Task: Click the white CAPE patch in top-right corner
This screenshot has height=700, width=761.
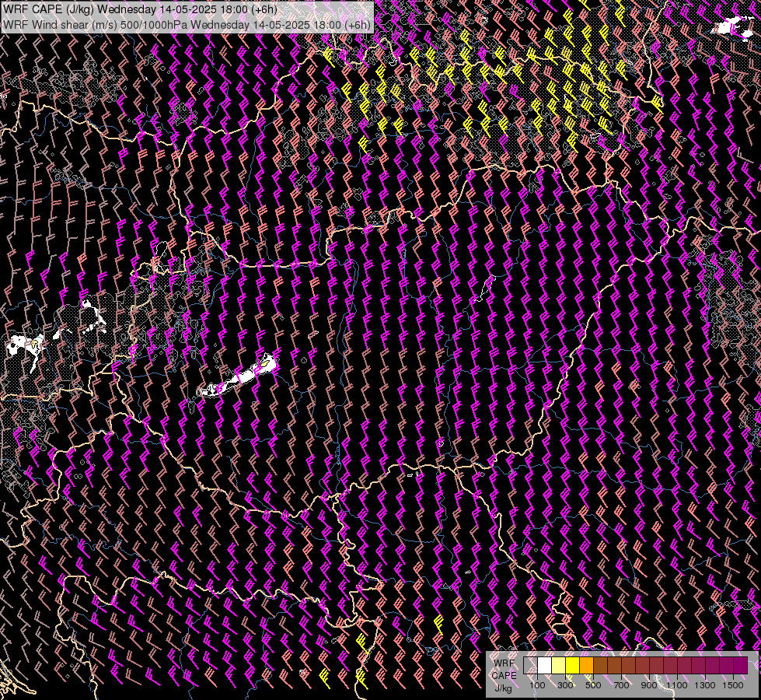Action: coord(734,26)
